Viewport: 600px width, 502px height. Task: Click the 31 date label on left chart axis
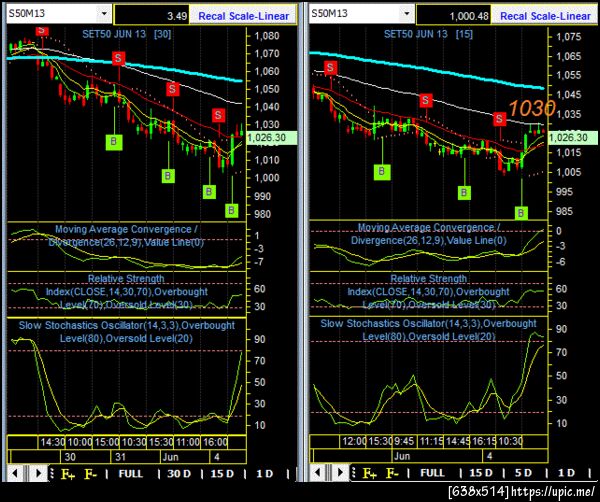pyautogui.click(x=121, y=457)
